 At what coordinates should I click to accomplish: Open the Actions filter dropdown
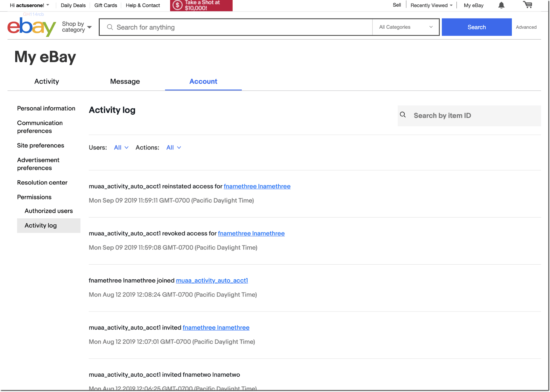173,147
